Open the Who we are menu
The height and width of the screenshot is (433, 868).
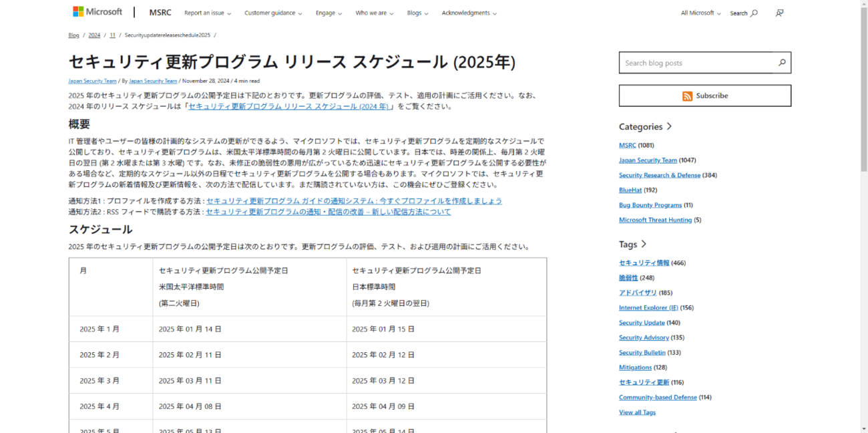pos(374,13)
